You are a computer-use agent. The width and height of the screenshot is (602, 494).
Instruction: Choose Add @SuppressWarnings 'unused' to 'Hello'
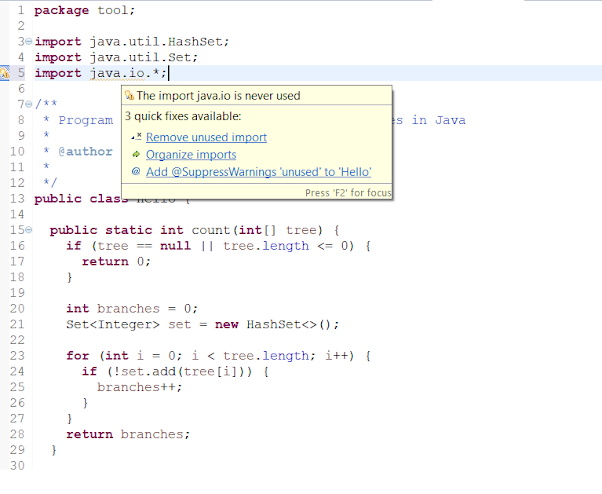258,173
